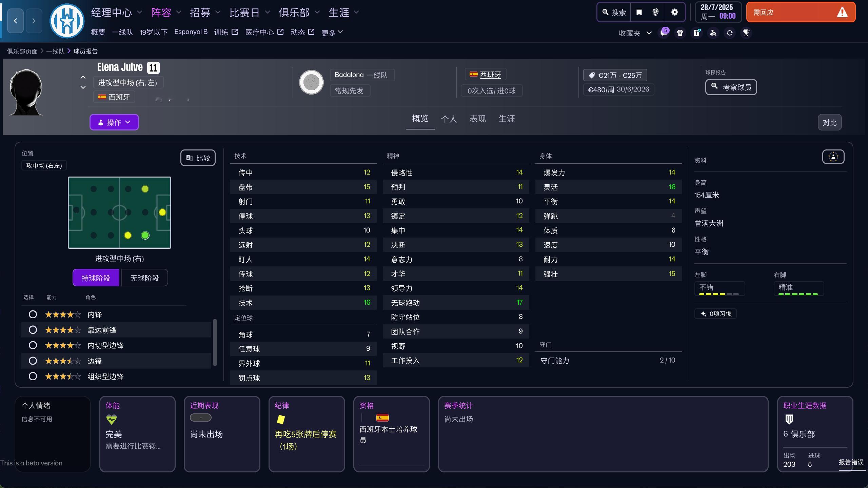Click the globe world icon
The height and width of the screenshot is (488, 868).
[655, 12]
